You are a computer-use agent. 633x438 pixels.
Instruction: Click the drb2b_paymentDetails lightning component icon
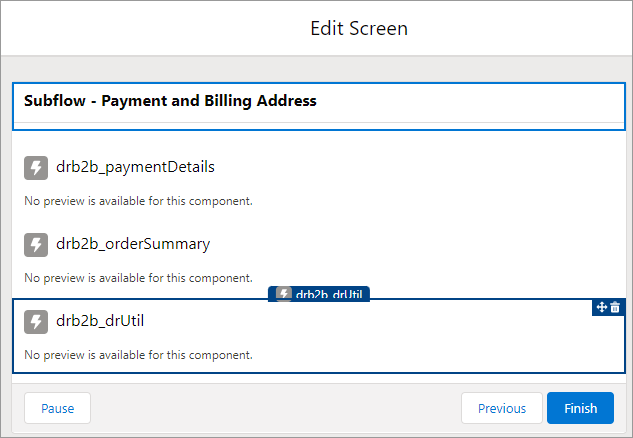coord(36,167)
